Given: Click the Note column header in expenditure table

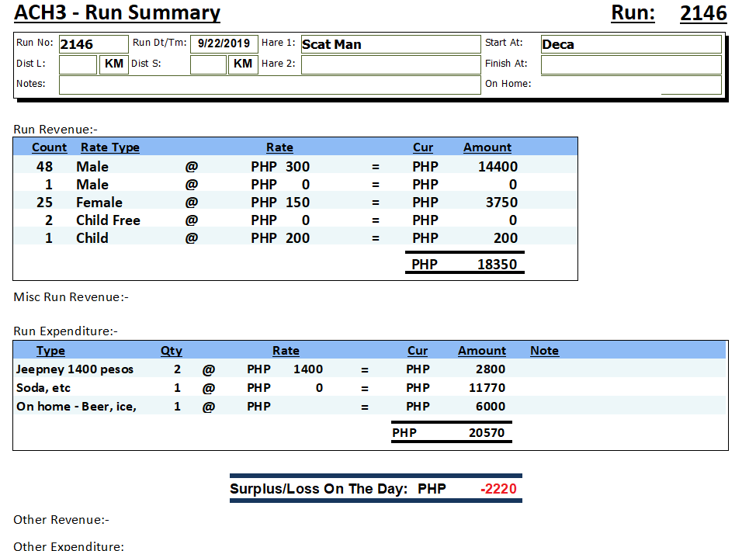Looking at the screenshot, I should click(x=544, y=351).
